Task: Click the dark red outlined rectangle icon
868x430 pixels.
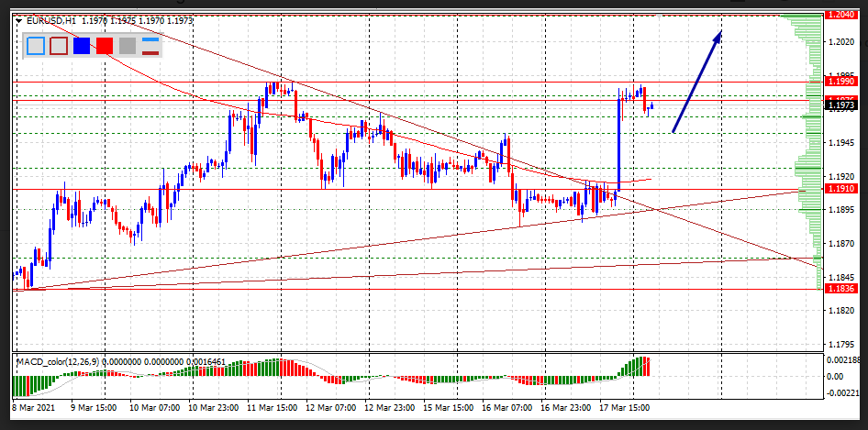Action: 59,46
